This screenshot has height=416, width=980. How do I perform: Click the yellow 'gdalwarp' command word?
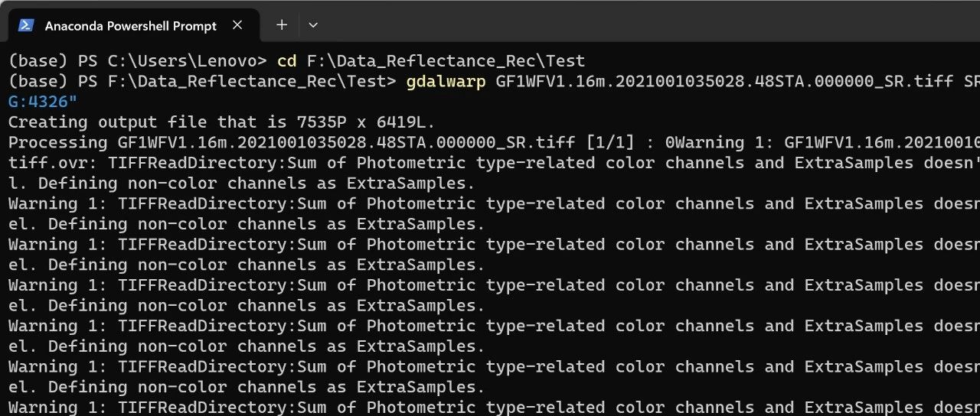(446, 81)
